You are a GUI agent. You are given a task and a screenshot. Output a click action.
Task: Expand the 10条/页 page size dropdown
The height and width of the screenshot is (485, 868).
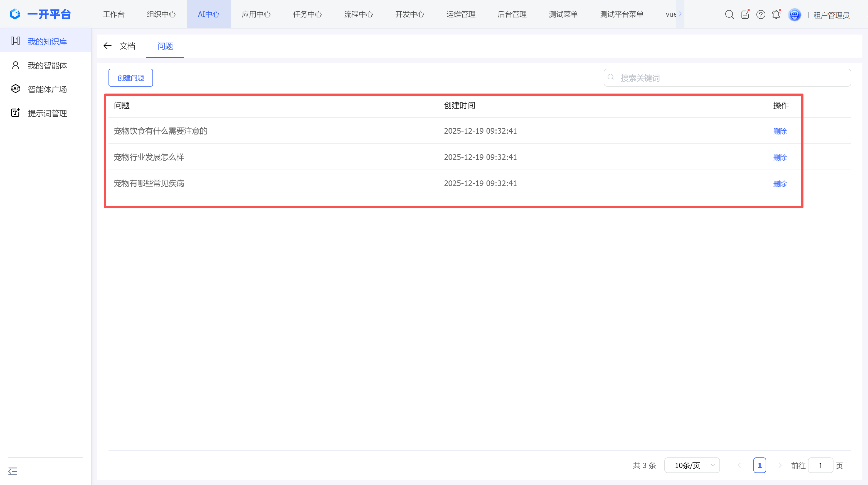692,466
